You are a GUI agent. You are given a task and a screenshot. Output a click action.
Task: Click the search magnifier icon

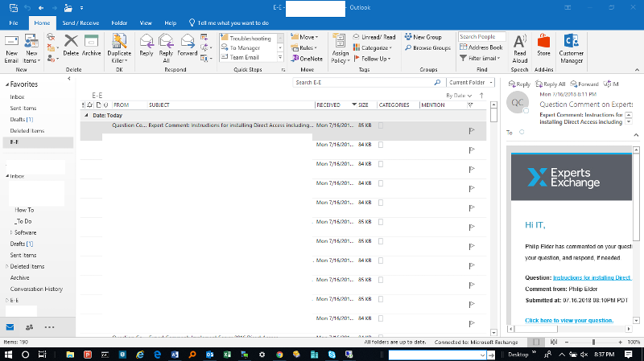pos(437,83)
